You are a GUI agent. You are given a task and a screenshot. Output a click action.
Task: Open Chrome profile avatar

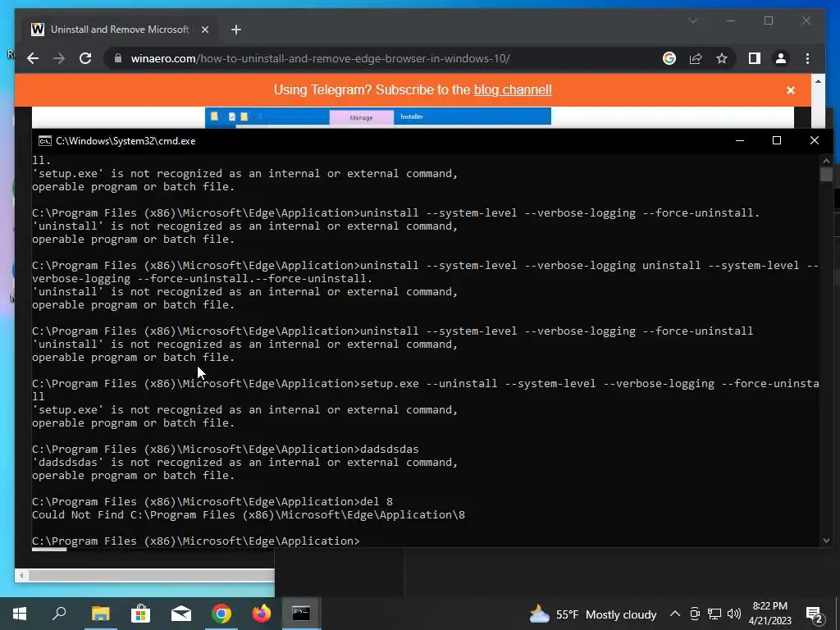coord(781,58)
